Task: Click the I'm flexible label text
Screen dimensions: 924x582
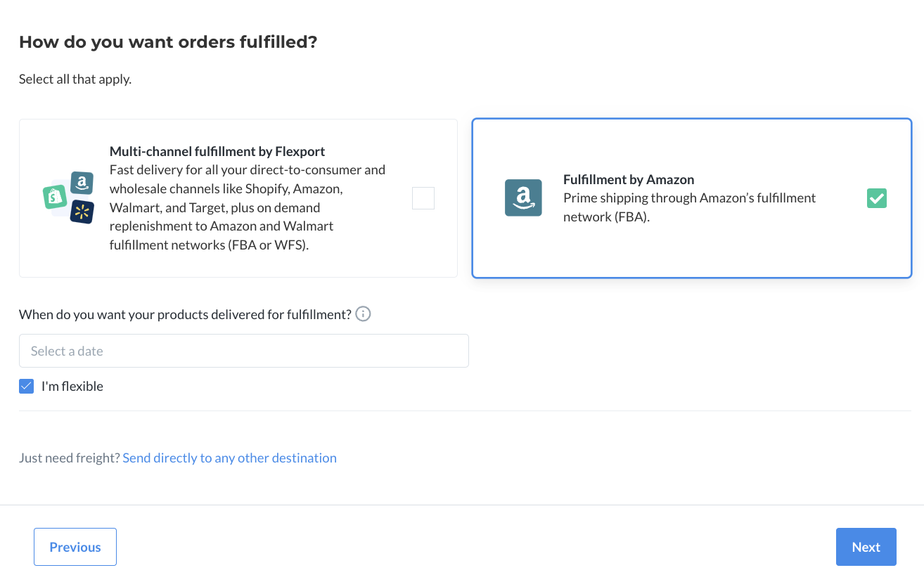Action: point(72,386)
